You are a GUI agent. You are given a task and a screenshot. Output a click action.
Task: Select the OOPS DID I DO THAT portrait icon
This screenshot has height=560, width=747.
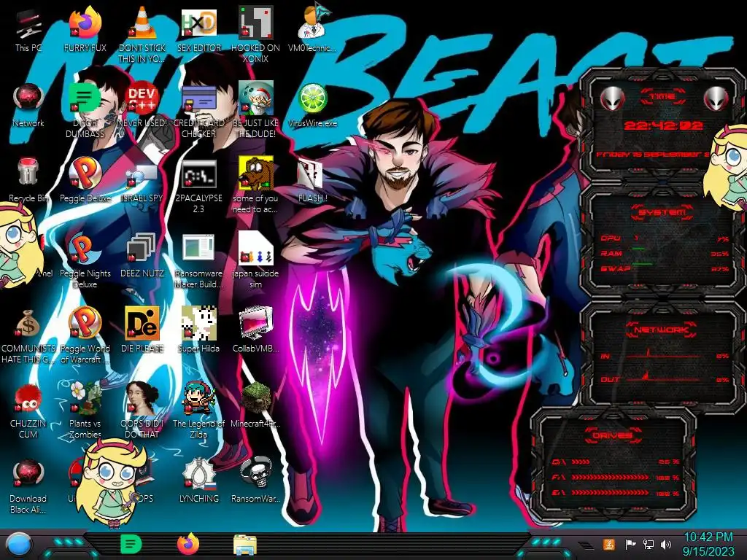[x=142, y=398]
